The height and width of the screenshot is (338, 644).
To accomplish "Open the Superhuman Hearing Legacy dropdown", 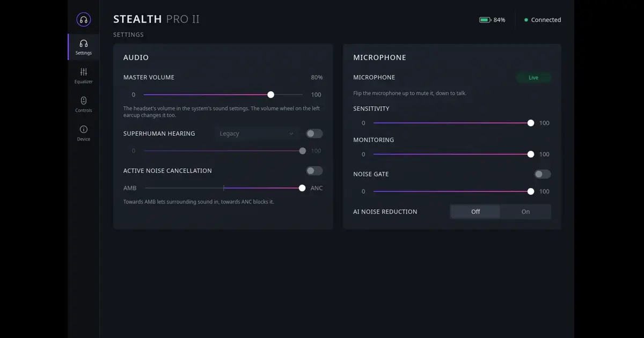I will pyautogui.click(x=257, y=134).
